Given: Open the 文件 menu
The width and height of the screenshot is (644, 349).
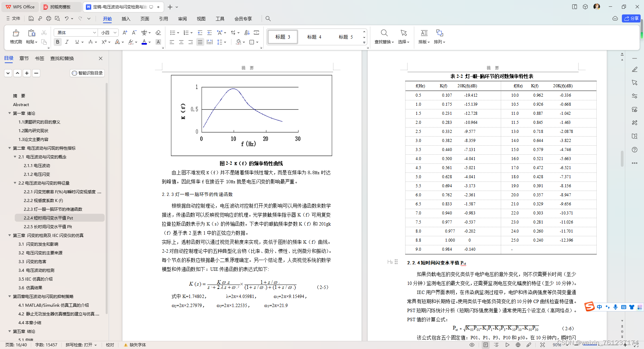Looking at the screenshot, I should [x=13, y=18].
